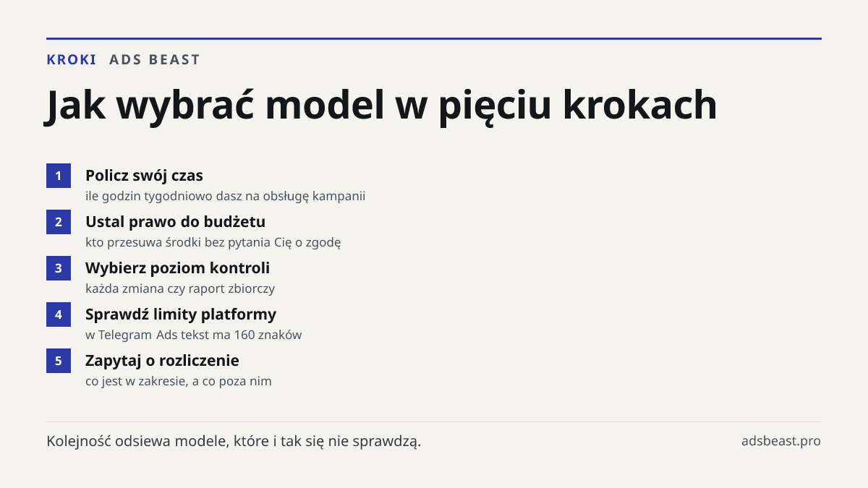Click step number badge 4
This screenshot has width=868, height=488.
tap(59, 314)
